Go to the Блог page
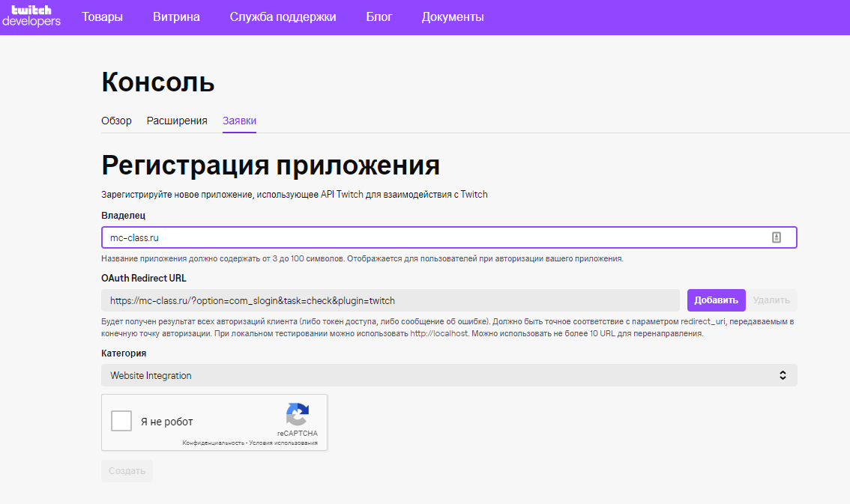This screenshot has height=504, width=850. click(379, 16)
